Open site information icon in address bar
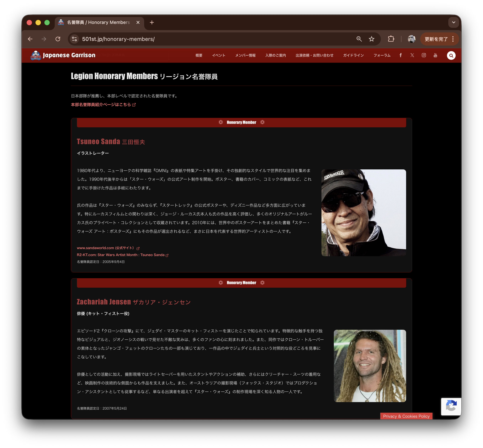The height and width of the screenshot is (448, 483). (75, 39)
